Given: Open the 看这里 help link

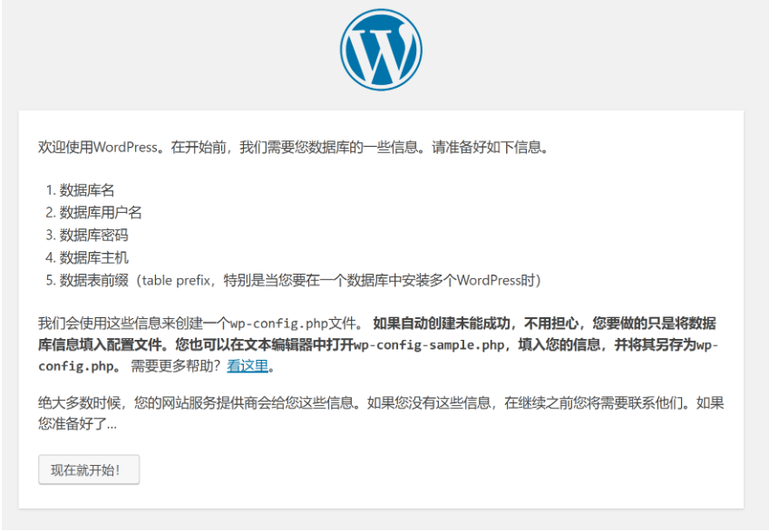Looking at the screenshot, I should 248,366.
